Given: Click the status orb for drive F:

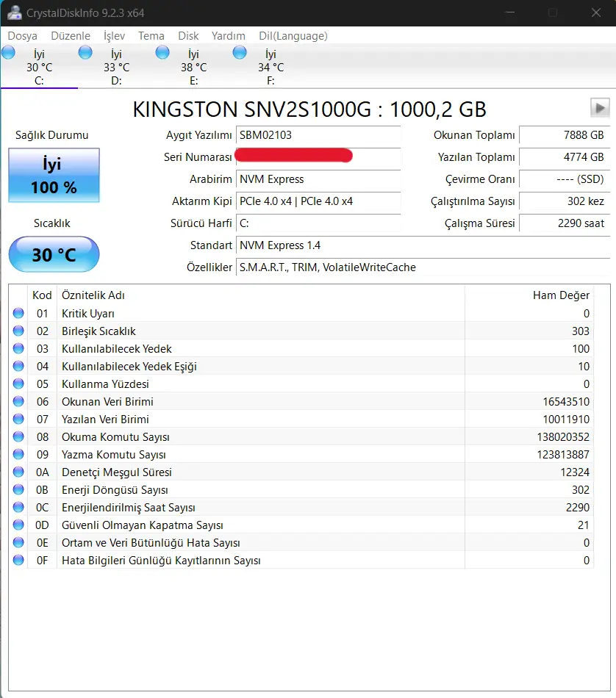Looking at the screenshot, I should pyautogui.click(x=240, y=52).
